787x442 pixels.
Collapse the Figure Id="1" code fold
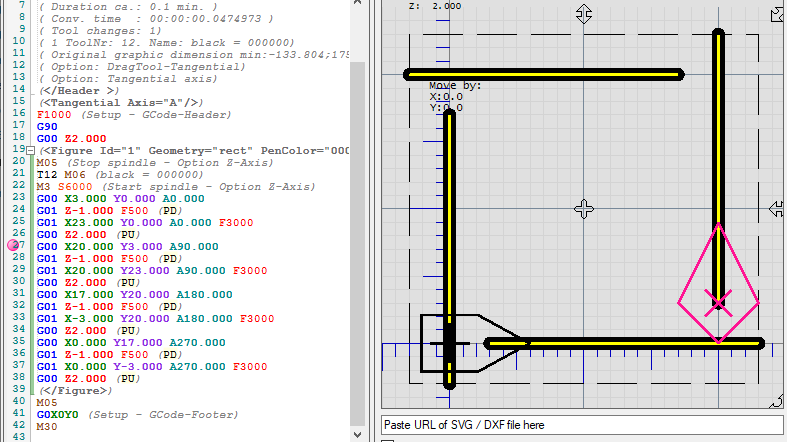click(31, 150)
